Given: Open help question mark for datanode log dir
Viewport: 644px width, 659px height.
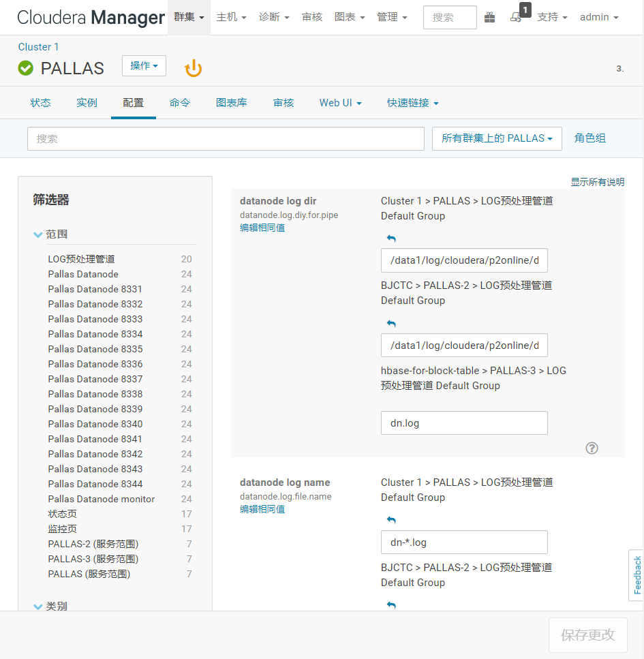Looking at the screenshot, I should coord(592,448).
